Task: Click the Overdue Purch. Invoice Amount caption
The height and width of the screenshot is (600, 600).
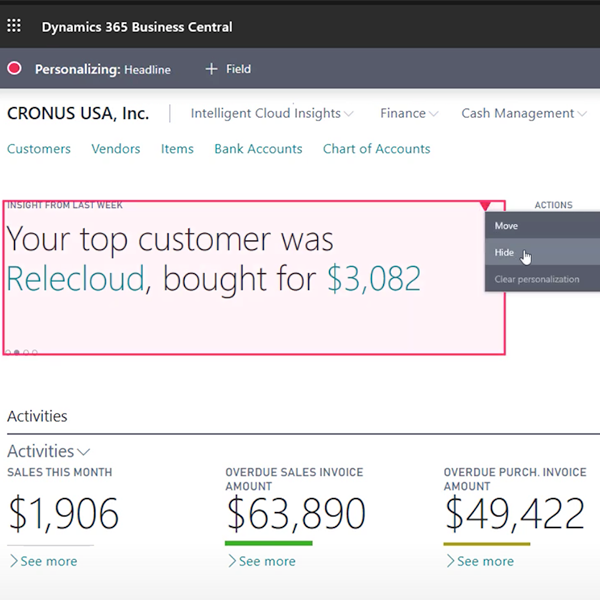Action: [515, 479]
